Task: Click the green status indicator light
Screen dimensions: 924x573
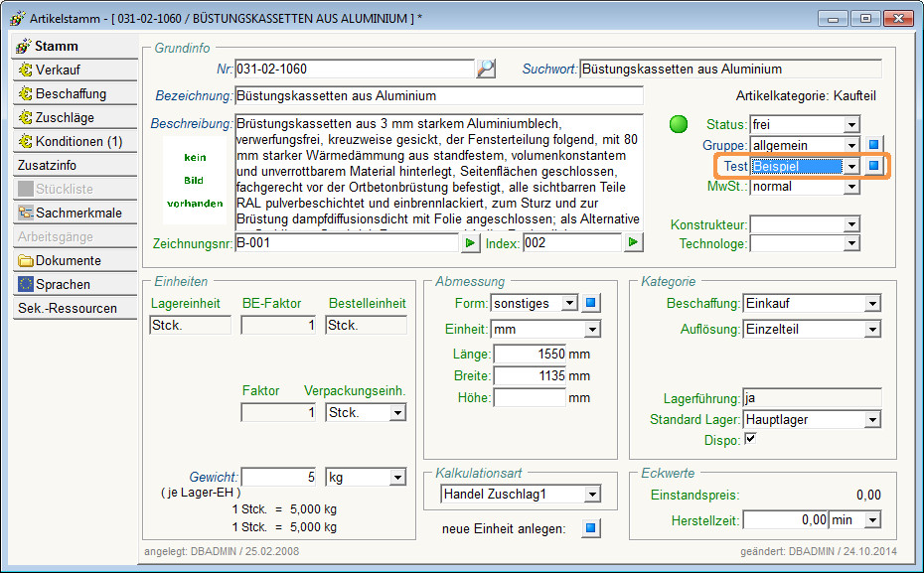Action: point(679,124)
